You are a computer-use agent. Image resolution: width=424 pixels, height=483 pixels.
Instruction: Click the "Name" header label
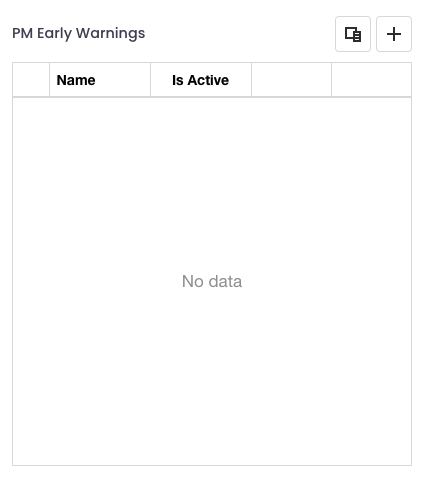pos(76,80)
